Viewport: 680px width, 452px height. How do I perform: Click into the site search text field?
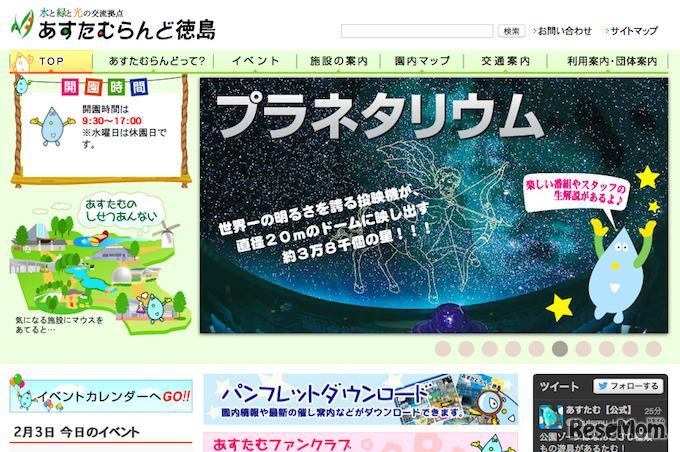(x=417, y=31)
